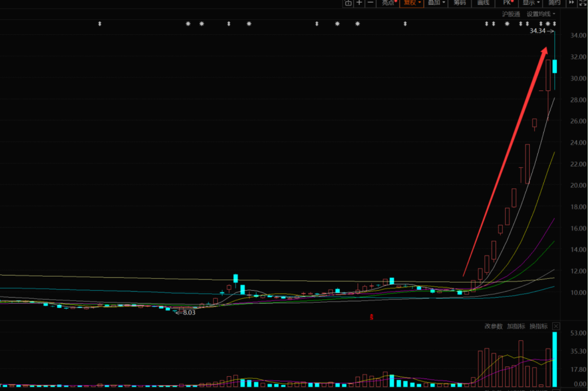Click the 24.00 price axis label
The height and width of the screenshot is (391, 588).
click(x=578, y=143)
